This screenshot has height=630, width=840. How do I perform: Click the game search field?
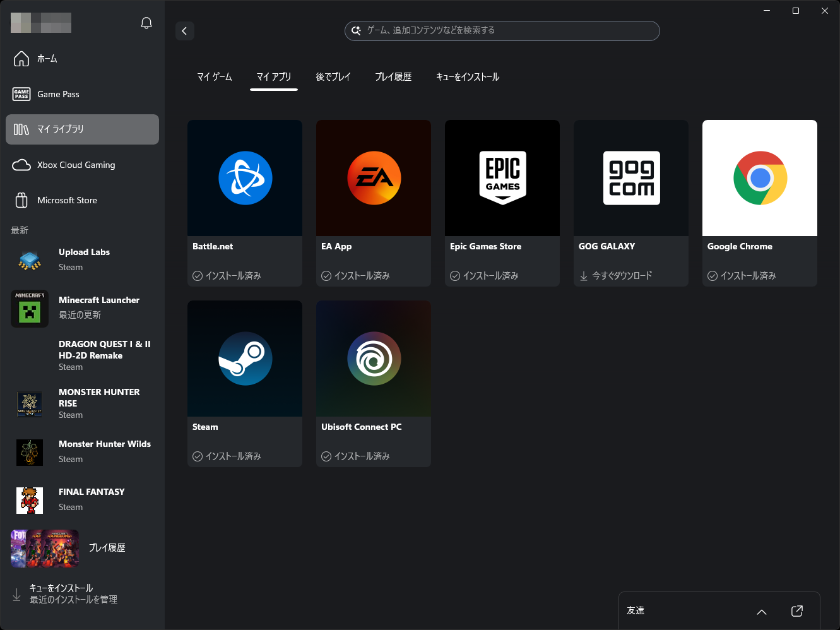tap(502, 30)
